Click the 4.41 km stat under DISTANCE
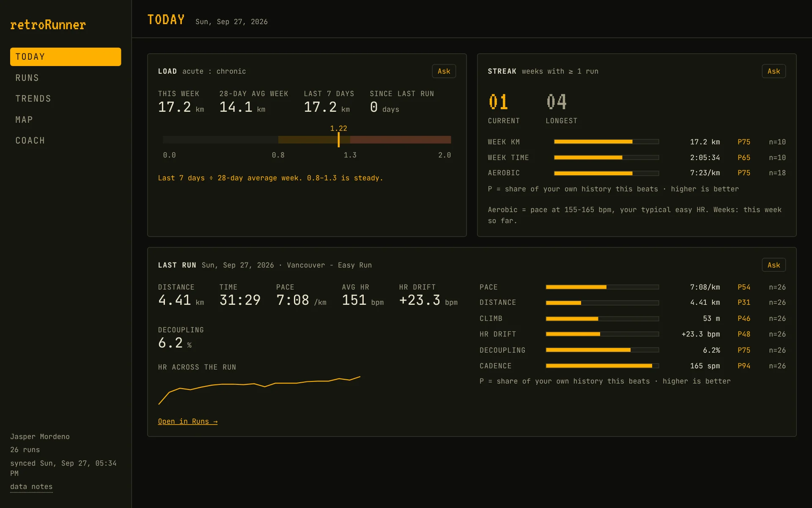The height and width of the screenshot is (508, 812). 181,300
